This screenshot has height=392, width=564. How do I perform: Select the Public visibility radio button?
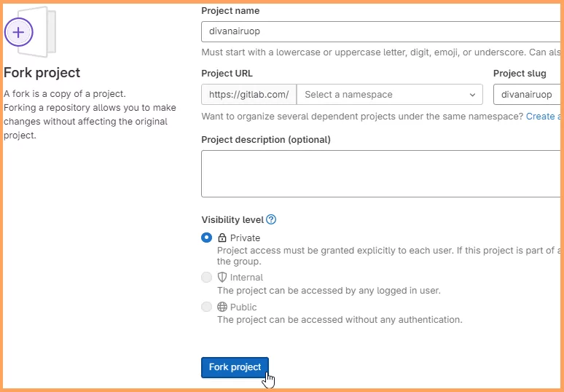pyautogui.click(x=206, y=307)
